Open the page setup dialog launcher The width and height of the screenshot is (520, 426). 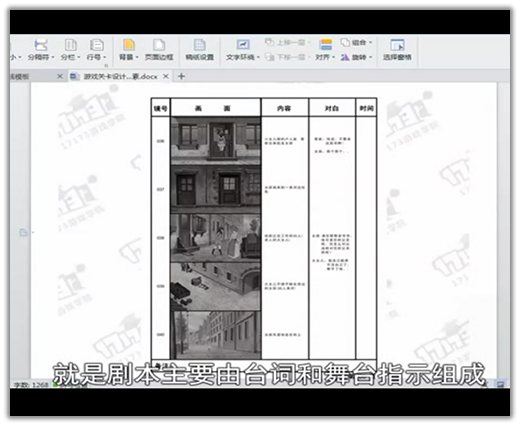(106, 66)
